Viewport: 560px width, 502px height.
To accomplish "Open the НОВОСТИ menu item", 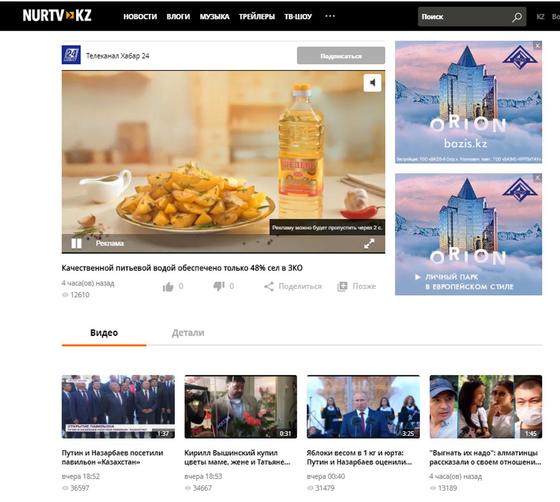I will point(140,16).
